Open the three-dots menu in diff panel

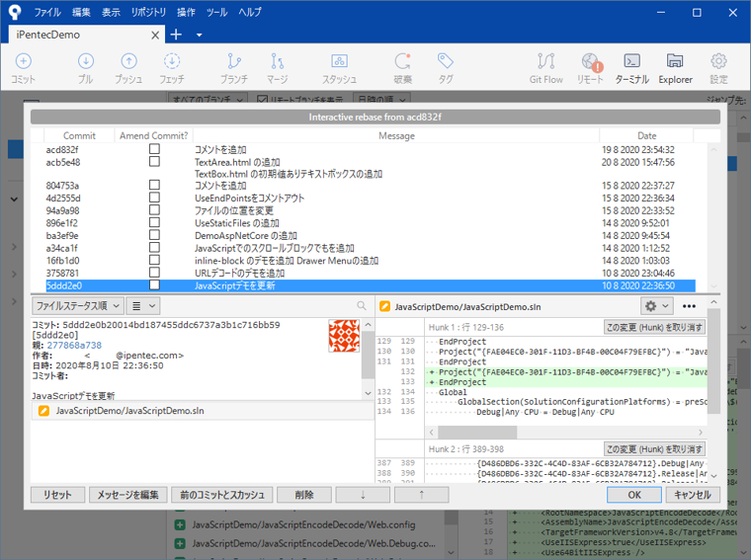point(689,306)
